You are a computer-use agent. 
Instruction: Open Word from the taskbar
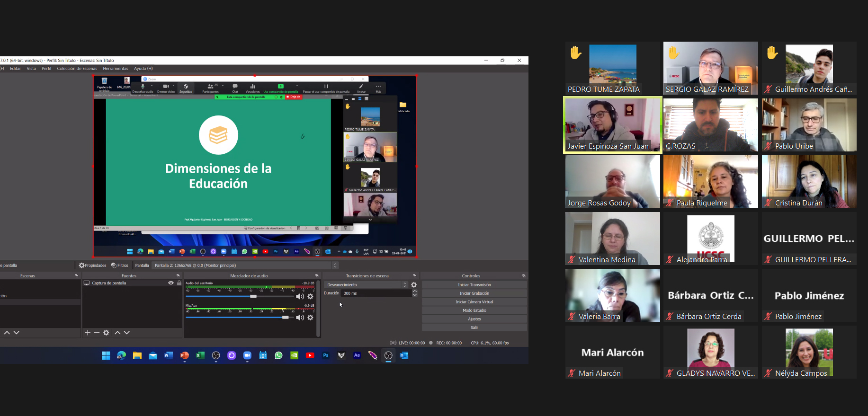pos(169,355)
